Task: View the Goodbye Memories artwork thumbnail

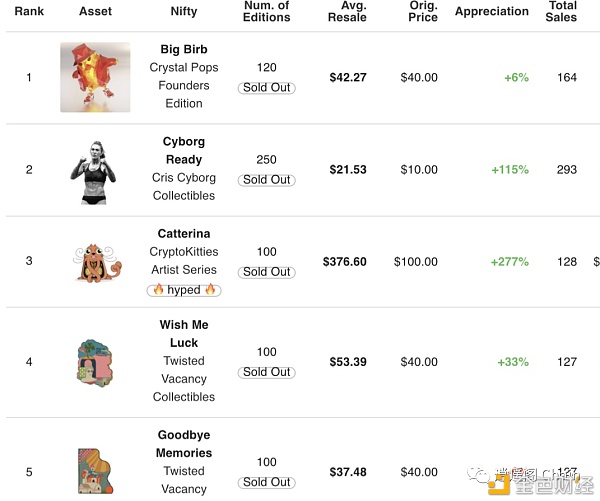Action: point(95,471)
